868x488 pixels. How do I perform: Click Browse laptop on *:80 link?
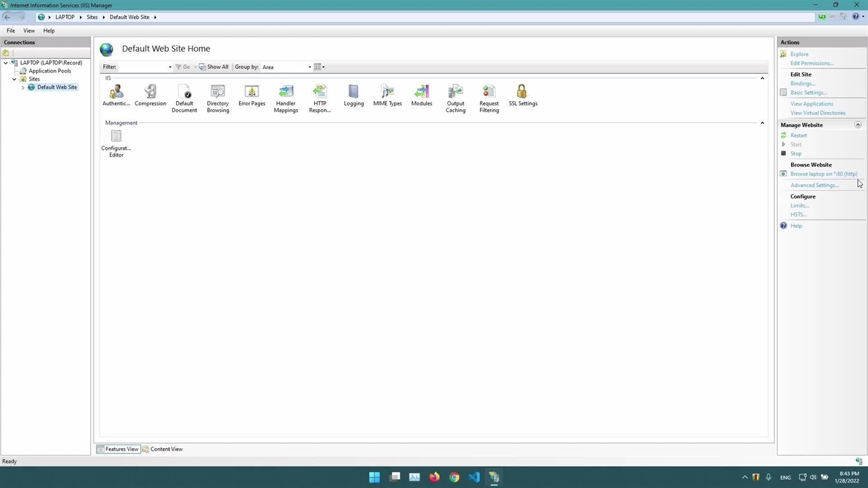coord(823,174)
